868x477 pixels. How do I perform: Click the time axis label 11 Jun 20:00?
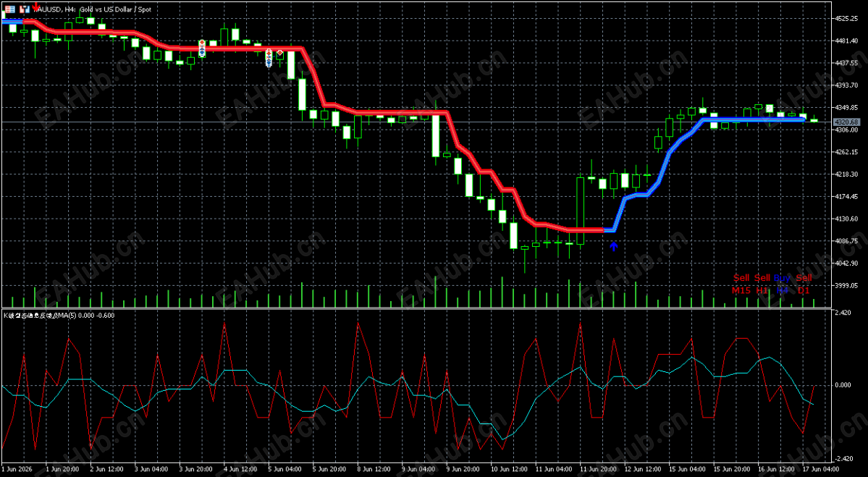click(599, 469)
